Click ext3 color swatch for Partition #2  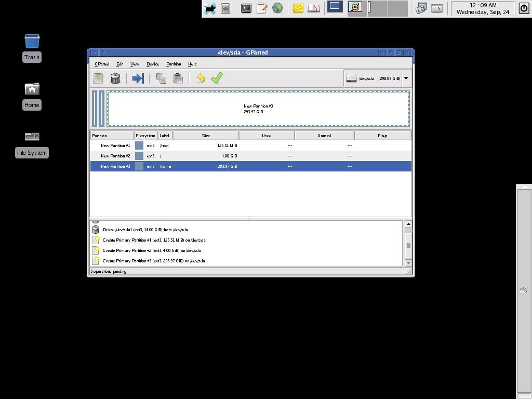(139, 156)
